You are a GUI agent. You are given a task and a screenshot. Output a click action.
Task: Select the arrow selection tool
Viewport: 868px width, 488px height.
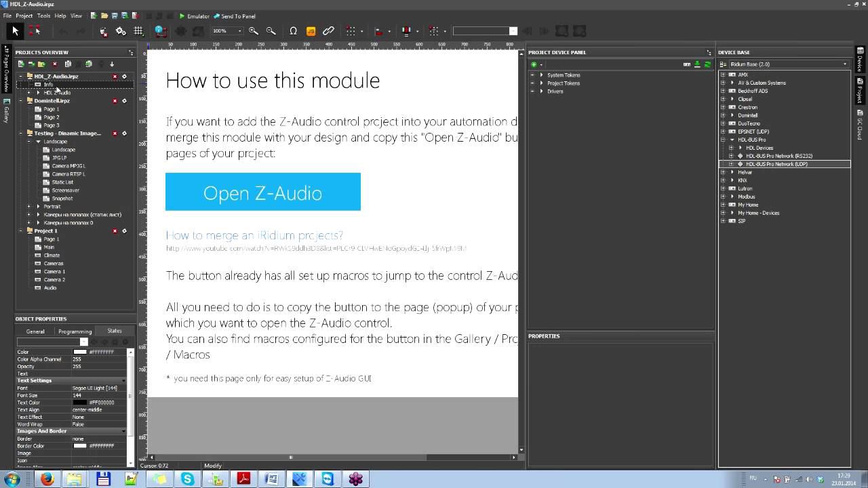(15, 30)
